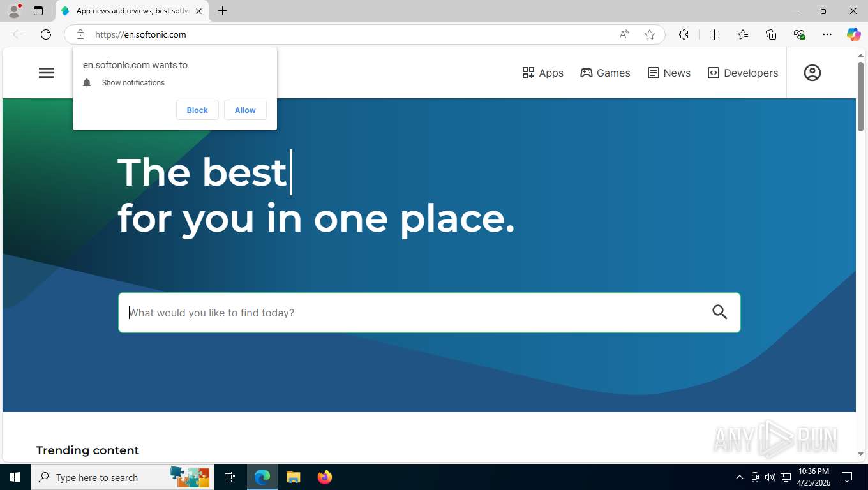The width and height of the screenshot is (868, 490).
Task: View site information lock icon
Action: (x=80, y=34)
